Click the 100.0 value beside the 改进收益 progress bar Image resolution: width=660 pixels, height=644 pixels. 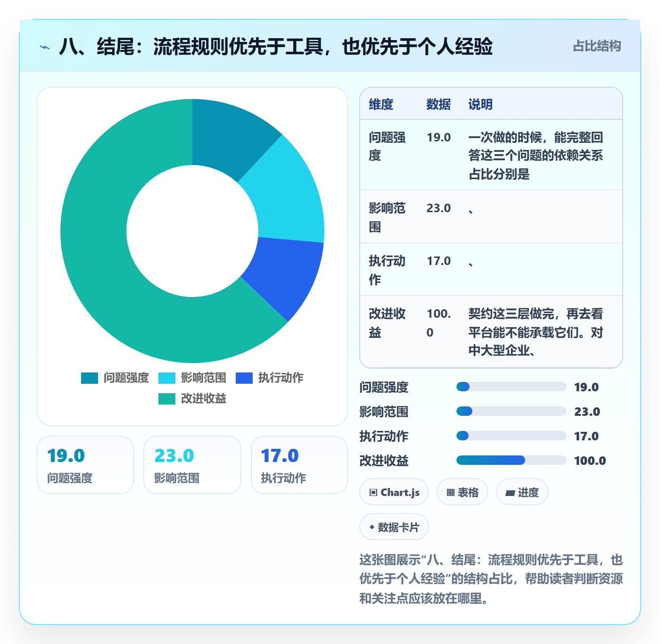click(590, 461)
